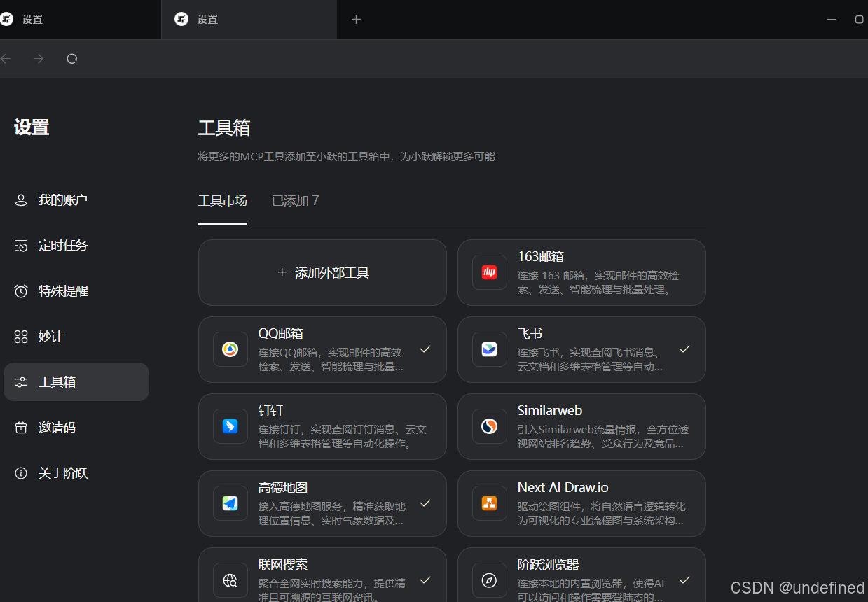Viewport: 868px width, 602px height.
Task: Switch to the 已添加 7 tab
Action: click(295, 201)
